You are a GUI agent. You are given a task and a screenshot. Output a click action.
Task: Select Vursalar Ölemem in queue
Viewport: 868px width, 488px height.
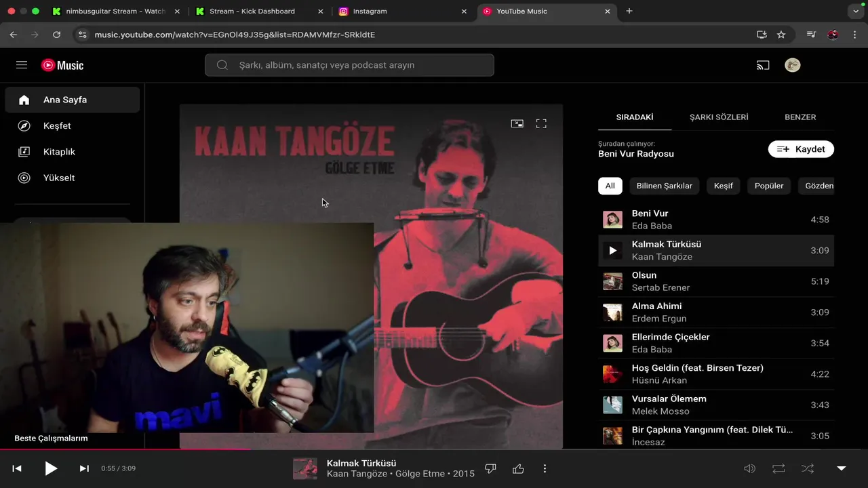click(716, 405)
